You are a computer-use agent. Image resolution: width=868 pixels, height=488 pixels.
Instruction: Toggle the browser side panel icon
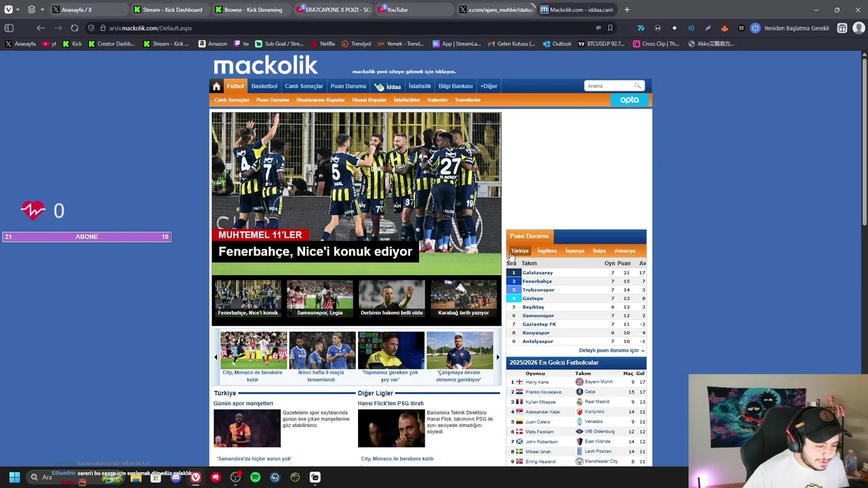(9, 28)
